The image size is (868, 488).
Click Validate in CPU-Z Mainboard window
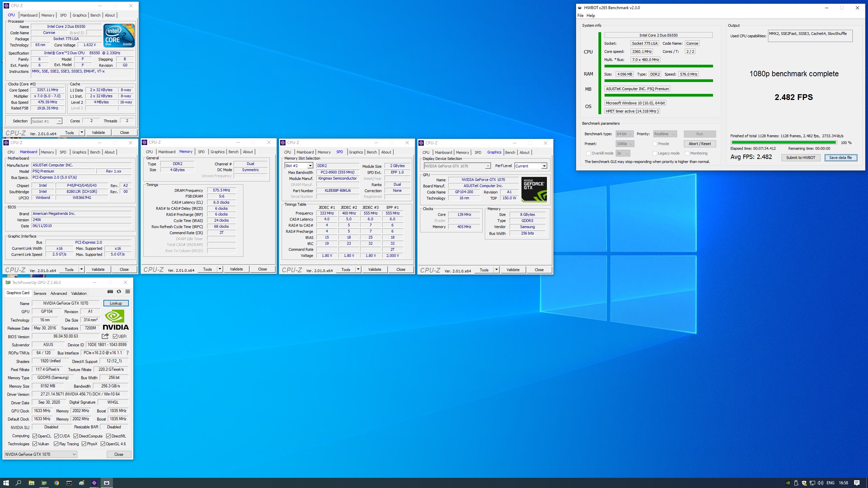98,269
